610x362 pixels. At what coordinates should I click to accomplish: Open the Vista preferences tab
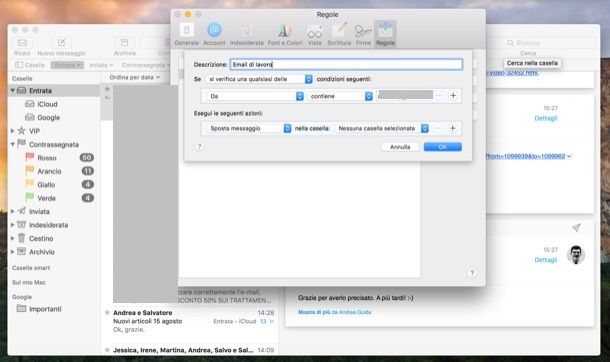click(x=314, y=34)
